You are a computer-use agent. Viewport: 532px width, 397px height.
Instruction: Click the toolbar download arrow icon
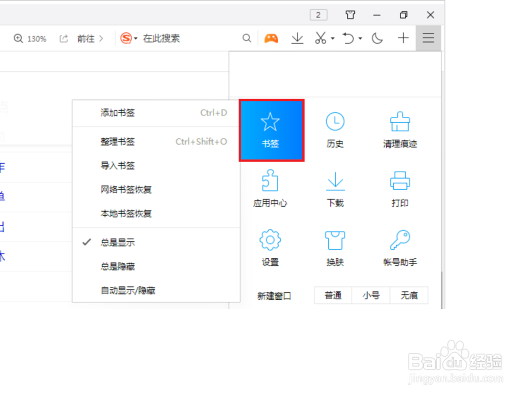tap(297, 38)
